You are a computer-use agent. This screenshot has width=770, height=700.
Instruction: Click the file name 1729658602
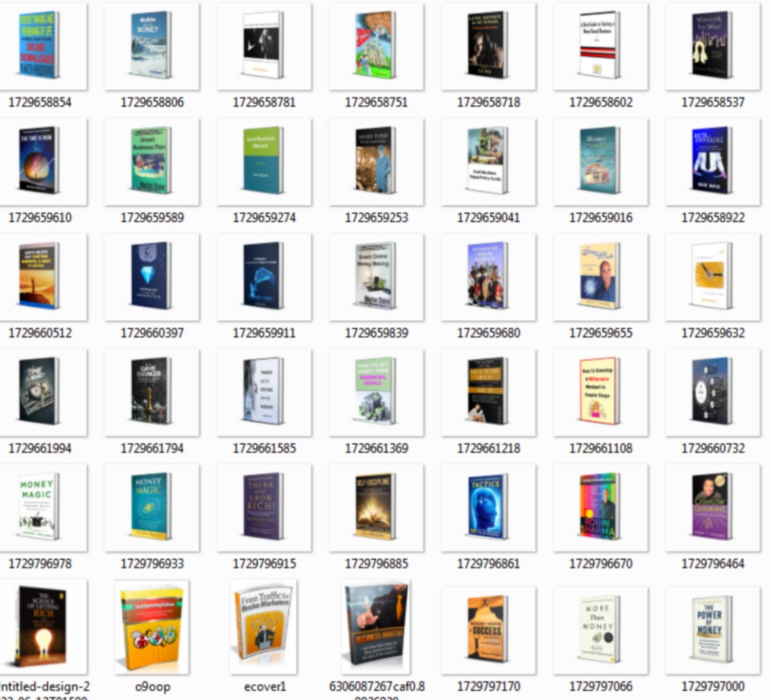click(x=601, y=102)
